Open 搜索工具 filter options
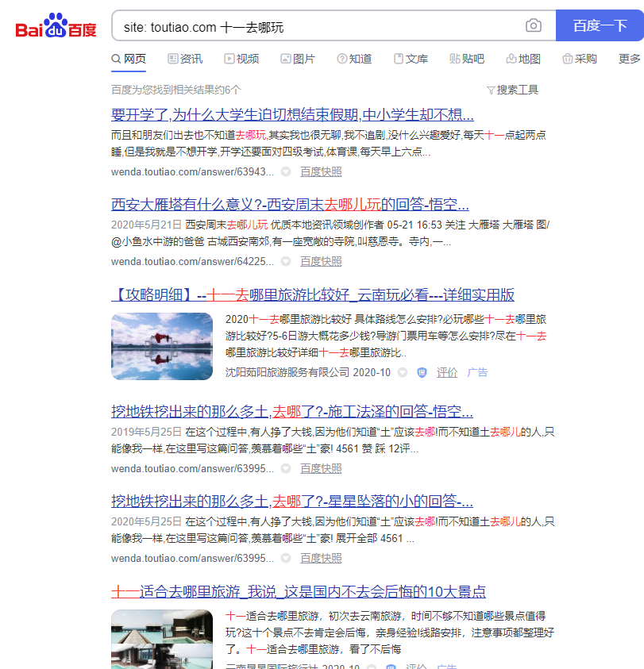This screenshot has height=669, width=644. coord(512,90)
